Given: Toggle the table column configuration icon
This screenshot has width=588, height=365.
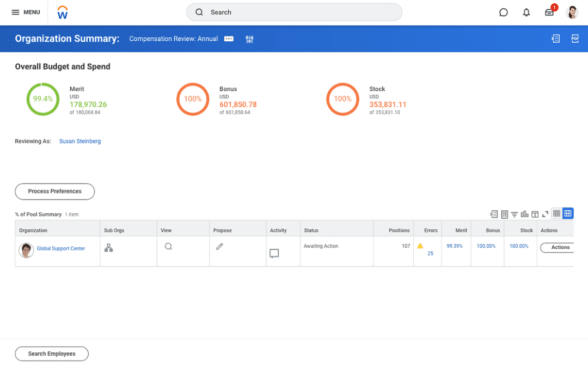Looking at the screenshot, I should pos(535,214).
